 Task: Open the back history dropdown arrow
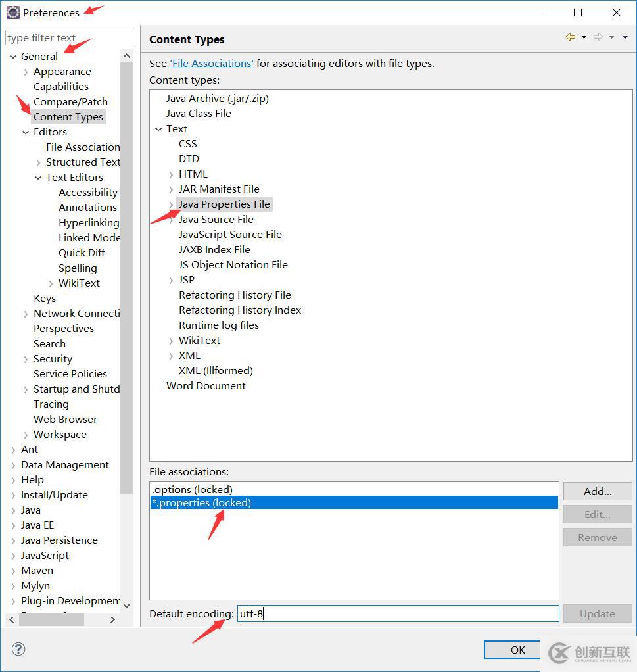click(584, 37)
